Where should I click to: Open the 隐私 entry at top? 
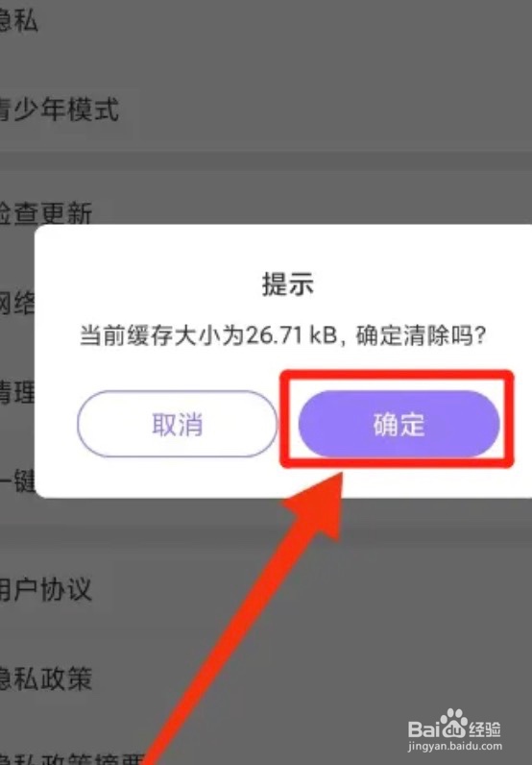[18, 19]
